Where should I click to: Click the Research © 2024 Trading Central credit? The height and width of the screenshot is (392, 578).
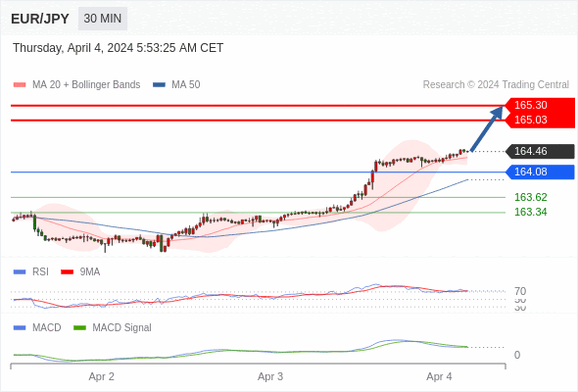pyautogui.click(x=496, y=85)
